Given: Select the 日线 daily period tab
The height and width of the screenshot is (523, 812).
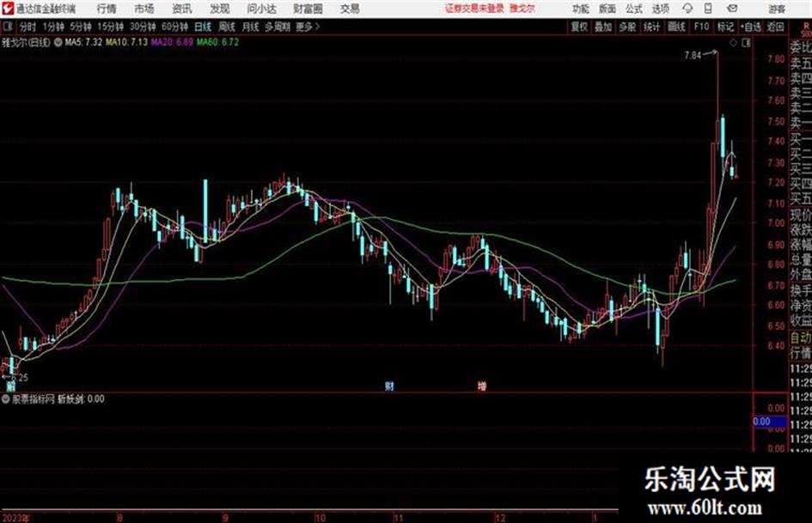Looking at the screenshot, I should click(x=203, y=27).
